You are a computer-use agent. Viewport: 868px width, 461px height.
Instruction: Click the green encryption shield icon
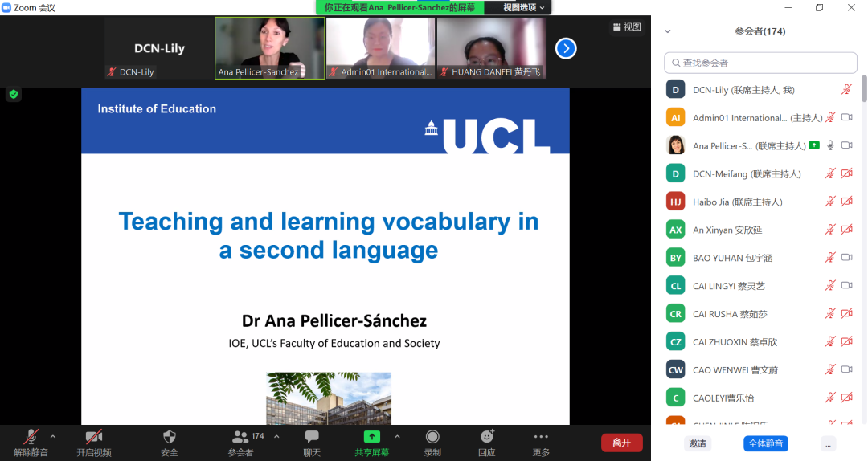13,95
